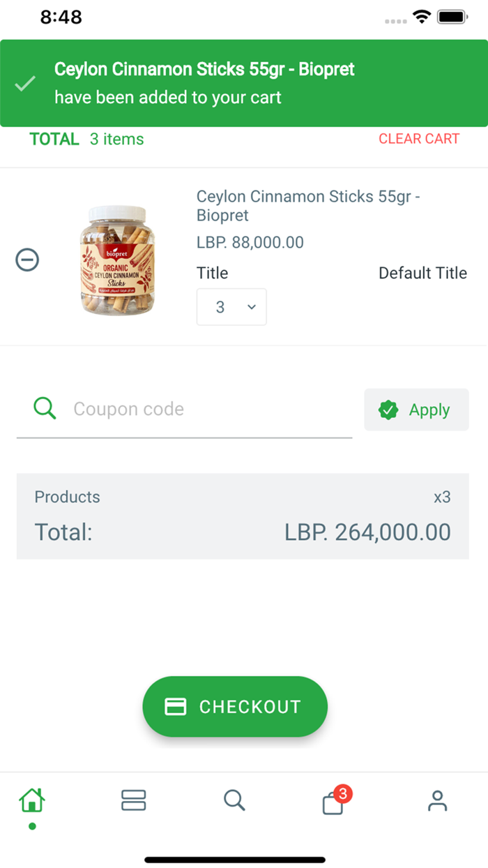Click CLEAR CART link
The height and width of the screenshot is (868, 488).
tap(419, 139)
